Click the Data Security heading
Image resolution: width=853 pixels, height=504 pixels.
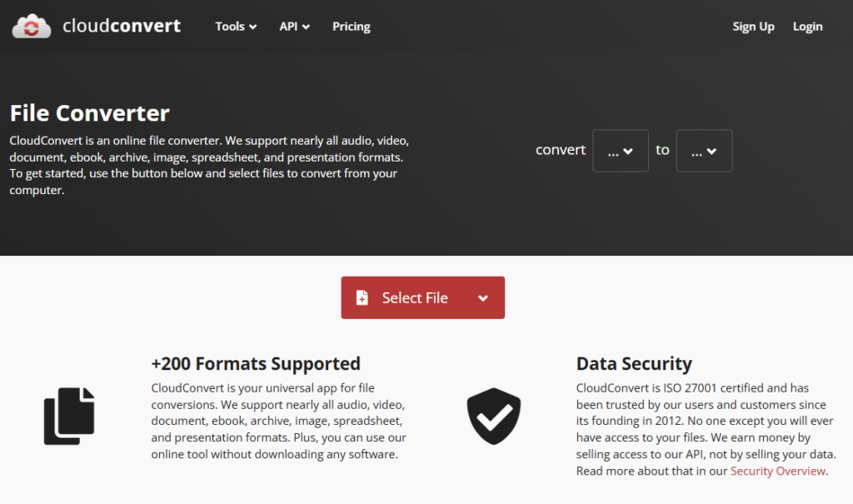point(634,364)
